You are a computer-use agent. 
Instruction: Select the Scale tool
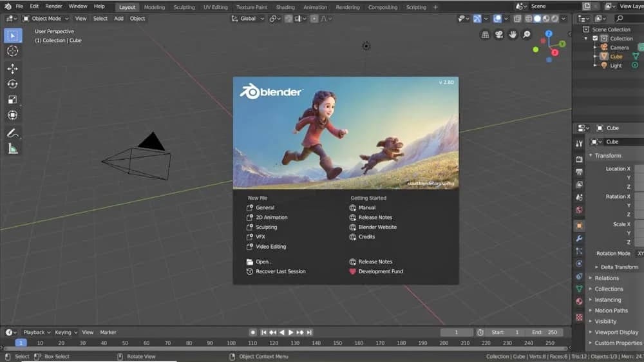(13, 100)
